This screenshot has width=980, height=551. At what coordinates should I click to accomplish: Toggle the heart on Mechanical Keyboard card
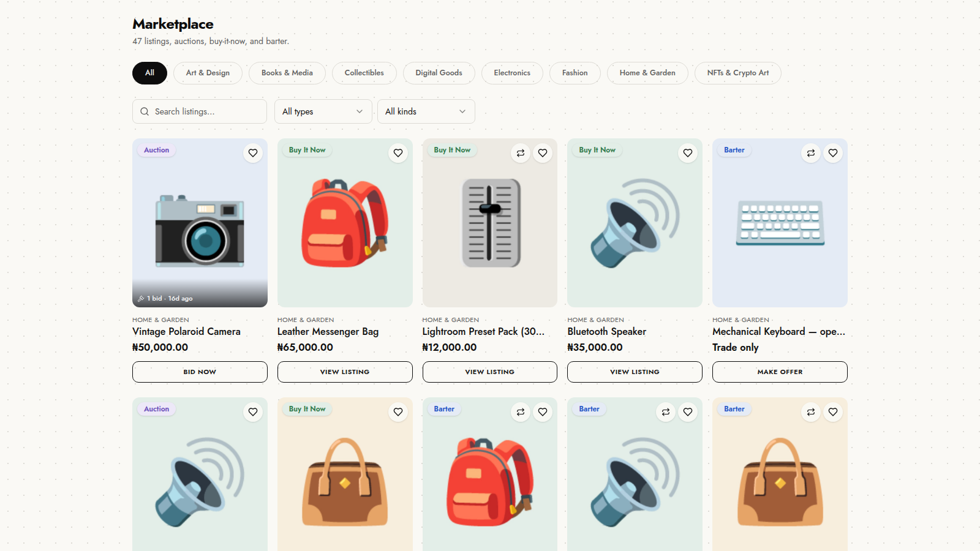click(833, 153)
